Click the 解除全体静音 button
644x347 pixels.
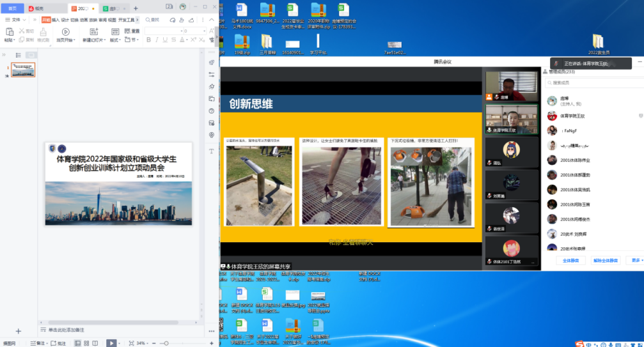[605, 261]
